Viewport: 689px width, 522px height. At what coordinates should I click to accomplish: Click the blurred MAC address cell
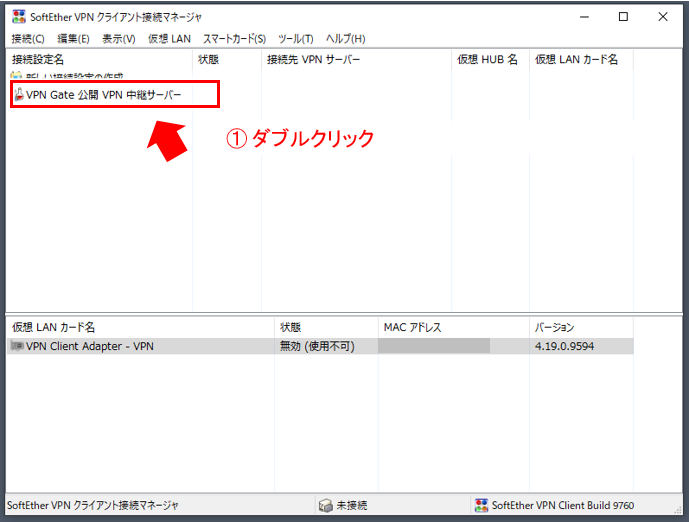tap(434, 346)
